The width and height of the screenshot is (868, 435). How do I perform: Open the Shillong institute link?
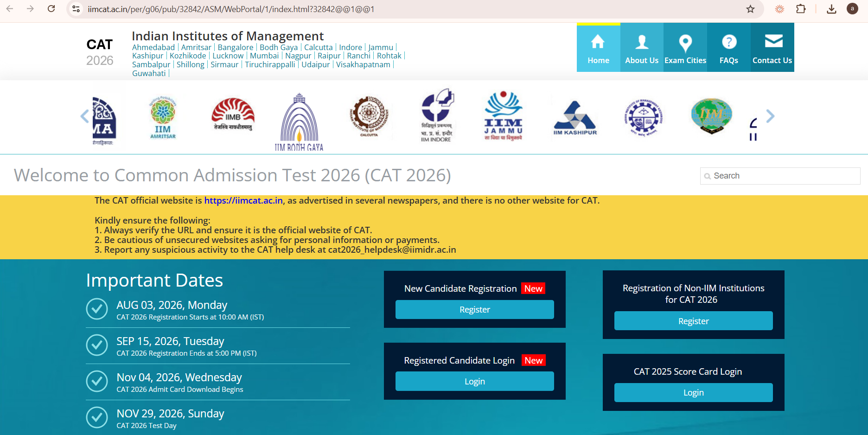[191, 64]
